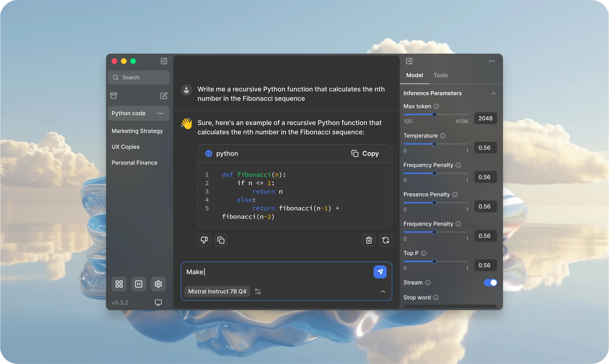Regenerate the assistant response
This screenshot has width=609, height=364.
(386, 240)
